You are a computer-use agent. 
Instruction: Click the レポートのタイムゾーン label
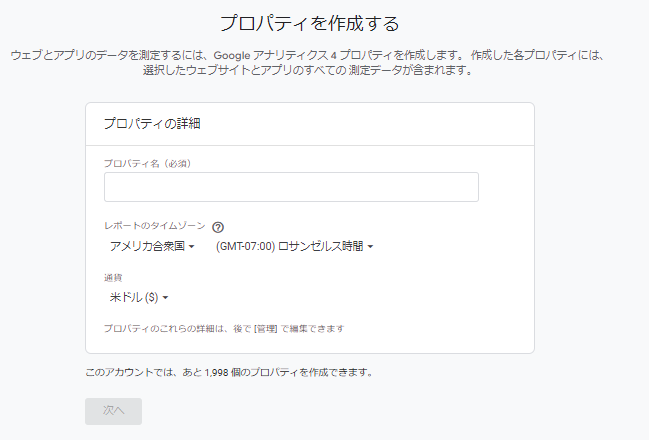point(155,226)
